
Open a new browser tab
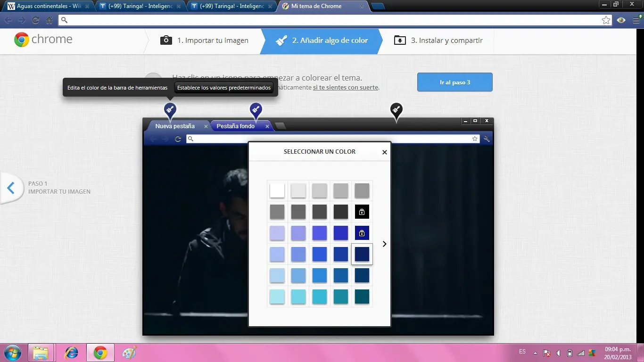[x=378, y=7]
